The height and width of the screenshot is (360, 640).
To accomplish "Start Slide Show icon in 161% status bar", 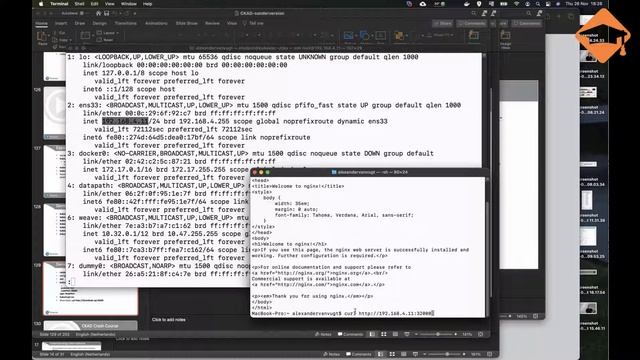I will pyautogui.click(x=415, y=354).
